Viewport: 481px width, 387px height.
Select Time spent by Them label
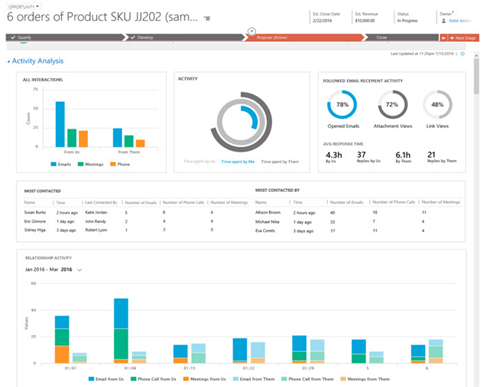280,161
